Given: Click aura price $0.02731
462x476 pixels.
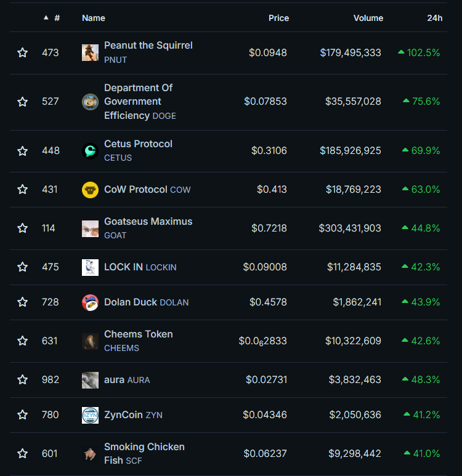Looking at the screenshot, I should [x=266, y=379].
